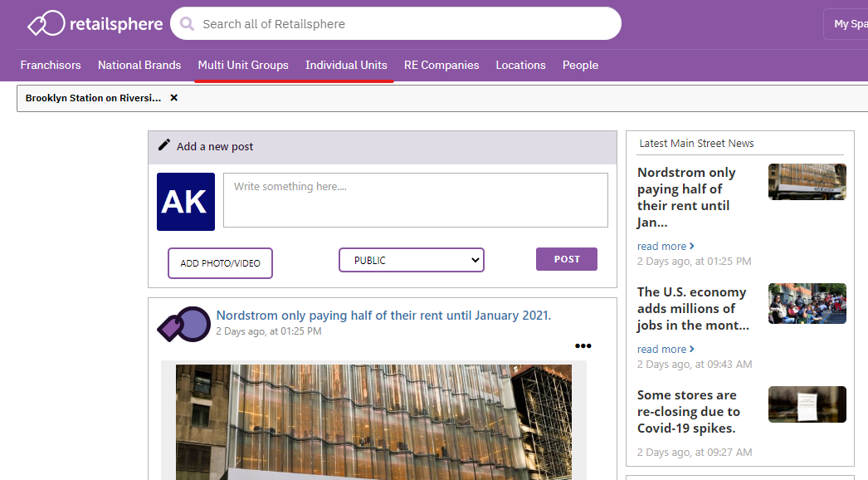The width and height of the screenshot is (868, 480).
Task: Click the AK user avatar
Action: pyautogui.click(x=185, y=202)
